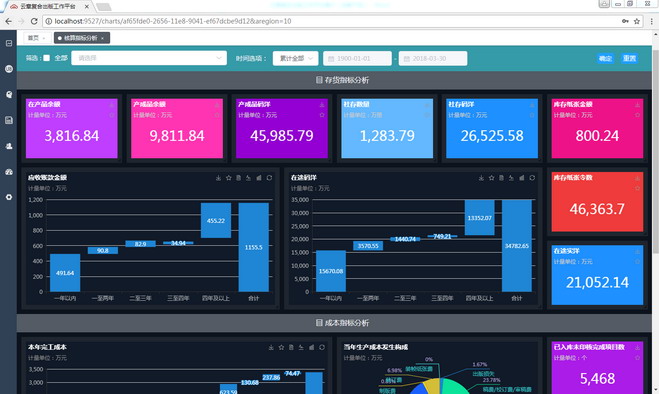Click the user icon in left sidebar

[9, 146]
